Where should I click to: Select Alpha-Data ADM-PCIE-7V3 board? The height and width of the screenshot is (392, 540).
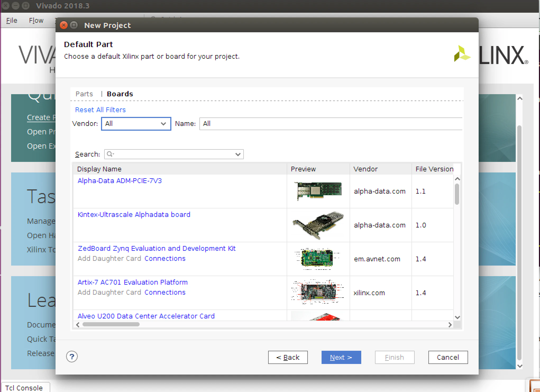pos(120,181)
